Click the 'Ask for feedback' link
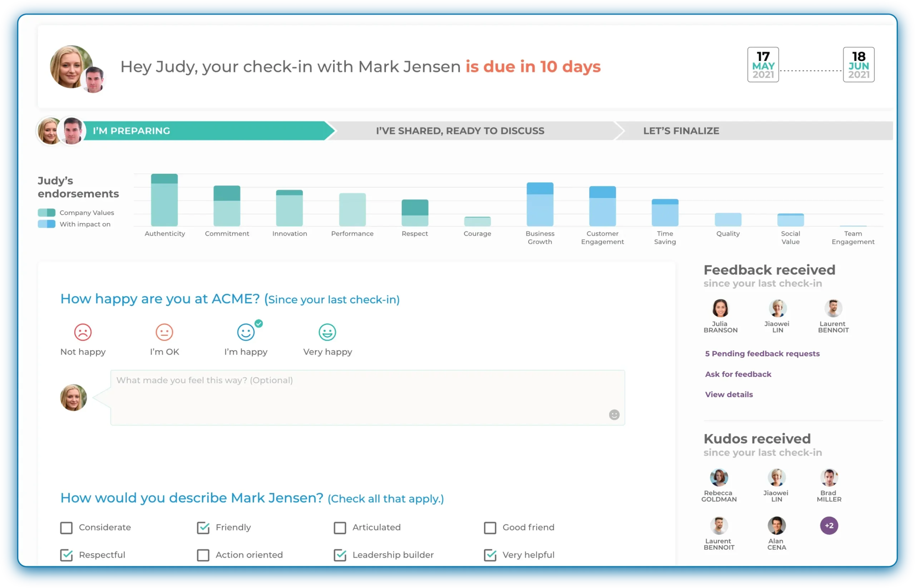915x588 pixels. click(738, 374)
